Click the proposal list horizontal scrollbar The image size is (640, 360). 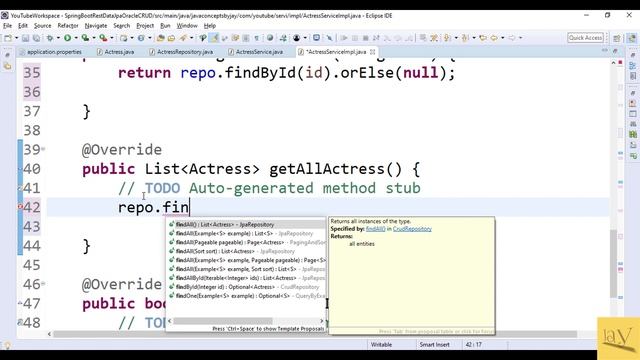click(223, 321)
